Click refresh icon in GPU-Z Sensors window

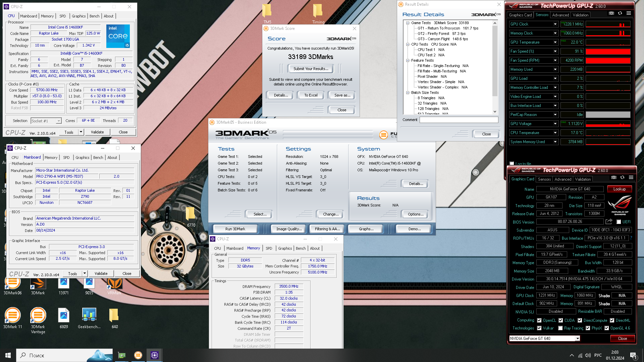point(620,13)
